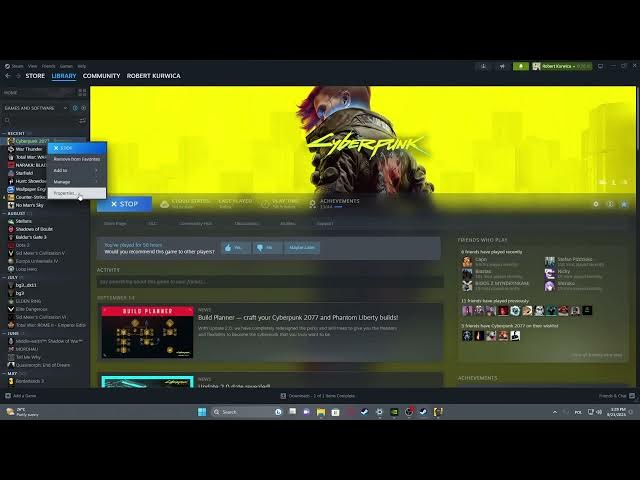Toggle the favorite star icon

624,204
